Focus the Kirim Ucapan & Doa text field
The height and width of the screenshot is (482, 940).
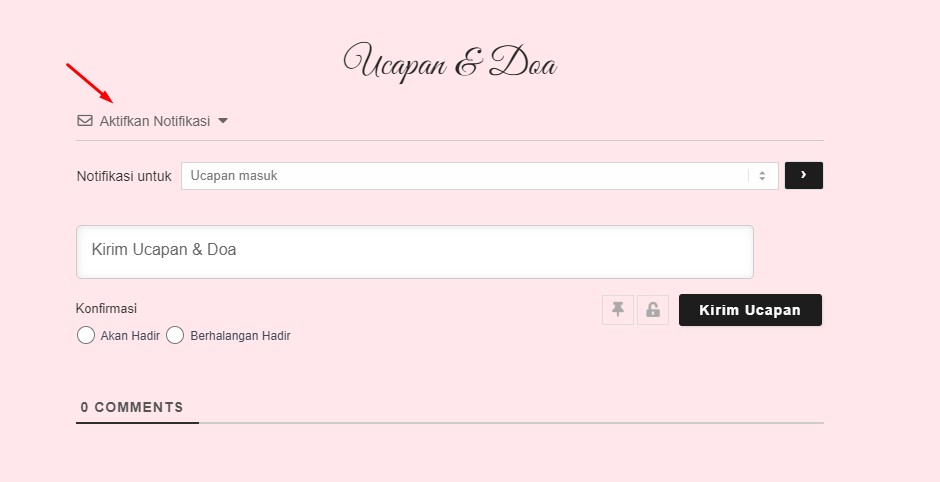414,252
